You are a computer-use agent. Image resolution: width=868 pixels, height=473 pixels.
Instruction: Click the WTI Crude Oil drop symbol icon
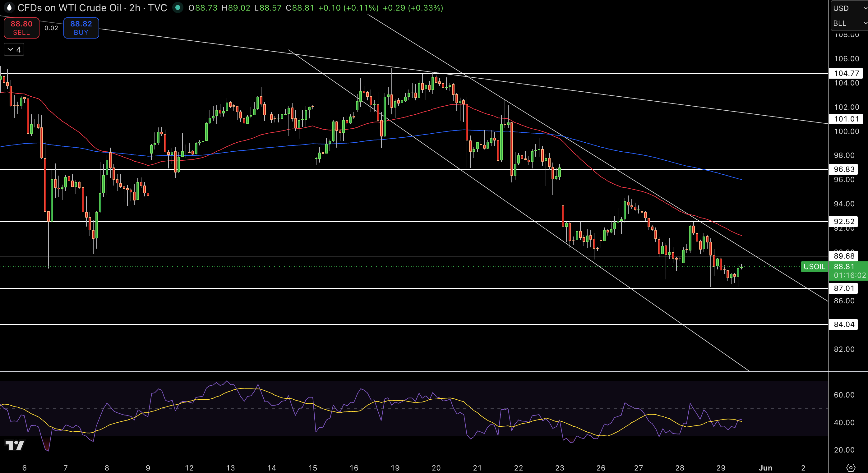click(9, 8)
